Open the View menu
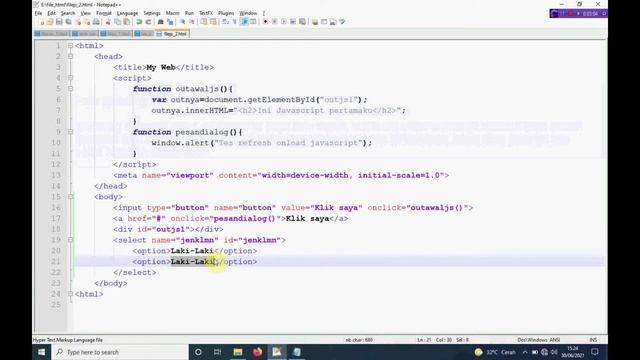This screenshot has width=640, height=360. click(x=85, y=13)
